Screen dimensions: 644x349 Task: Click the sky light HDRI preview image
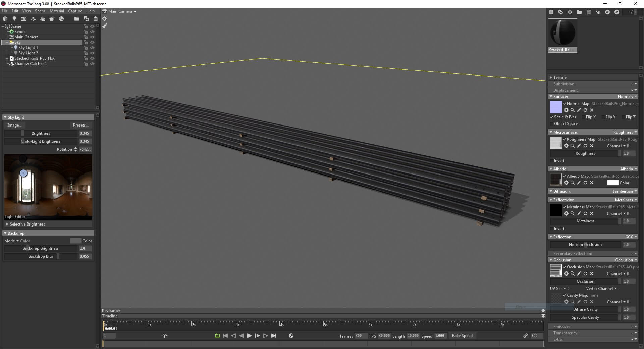[x=48, y=187]
